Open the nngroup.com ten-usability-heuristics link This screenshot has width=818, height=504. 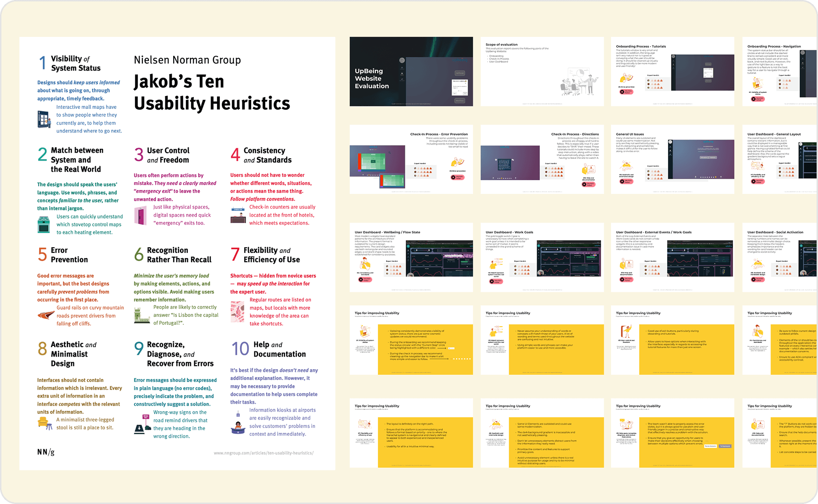[x=264, y=453]
